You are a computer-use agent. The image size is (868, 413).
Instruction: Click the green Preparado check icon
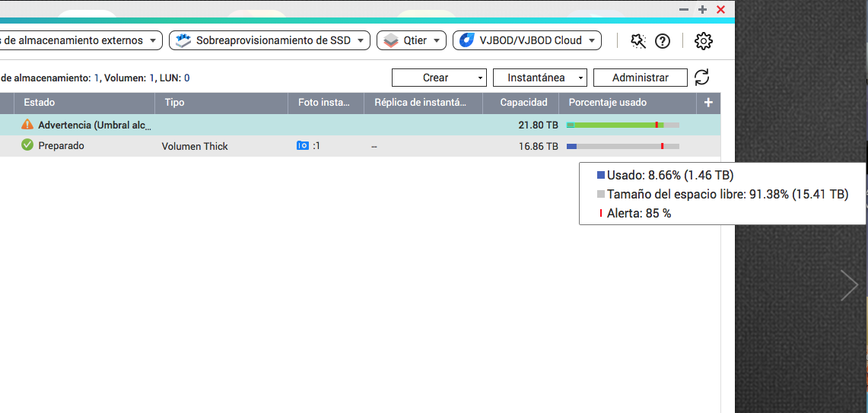[27, 145]
